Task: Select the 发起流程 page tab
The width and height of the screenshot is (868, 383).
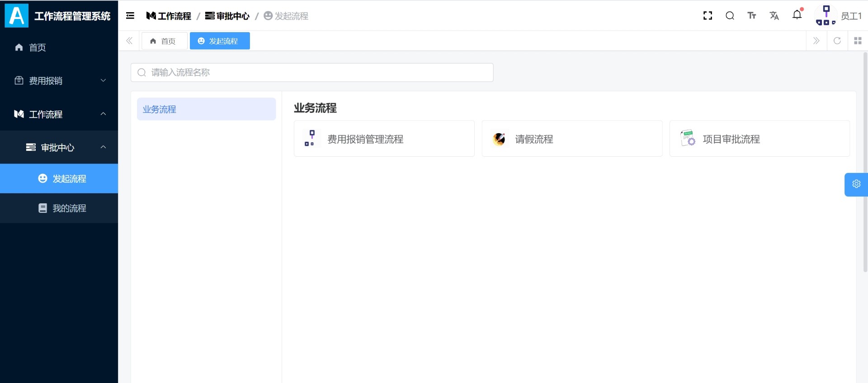Action: [x=220, y=41]
